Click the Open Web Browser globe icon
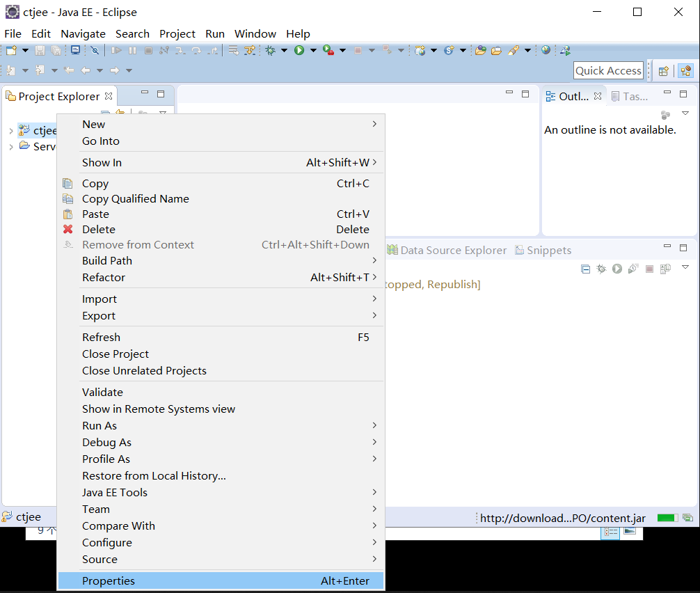The image size is (700, 593). tap(546, 50)
